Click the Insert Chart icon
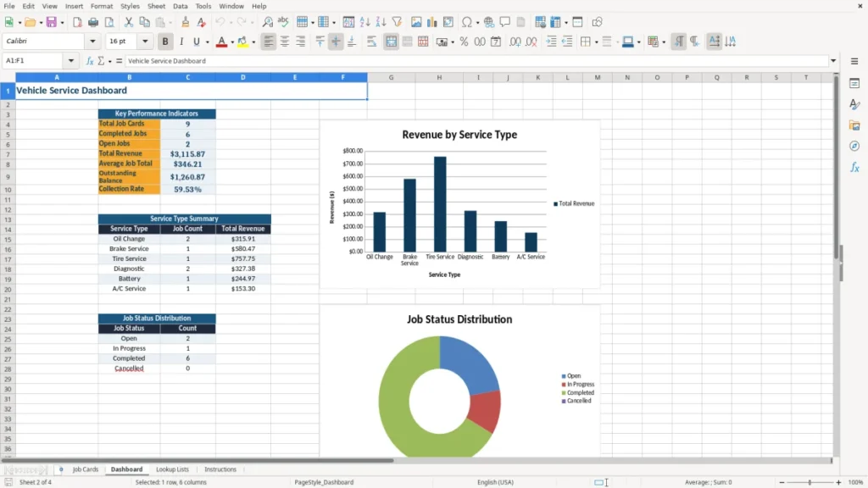 432,22
